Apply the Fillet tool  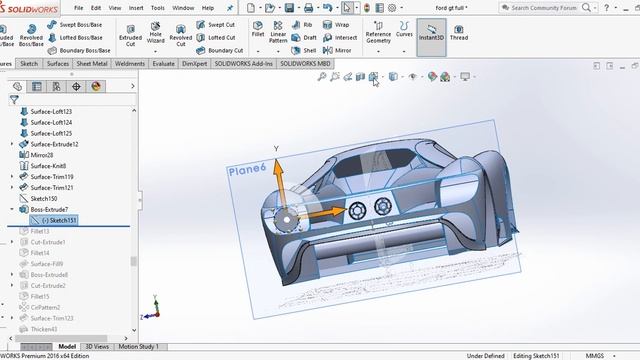(x=258, y=29)
